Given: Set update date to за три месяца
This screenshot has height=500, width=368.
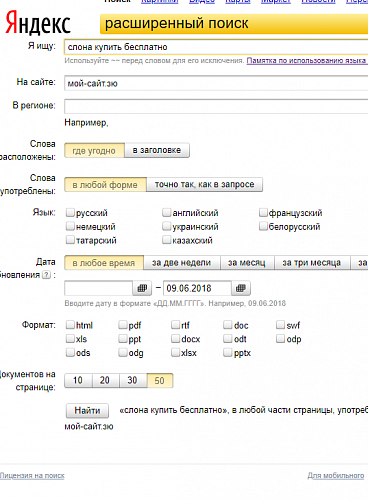Looking at the screenshot, I should 312,263.
